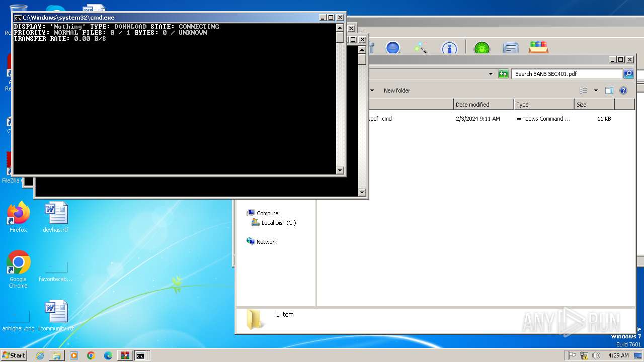
Task: Toggle Explorer preview pane icon
Action: [609, 90]
